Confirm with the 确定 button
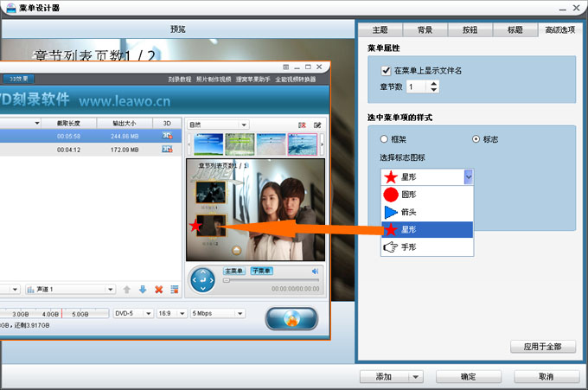Screen dimensions: 588x390 click(469, 376)
